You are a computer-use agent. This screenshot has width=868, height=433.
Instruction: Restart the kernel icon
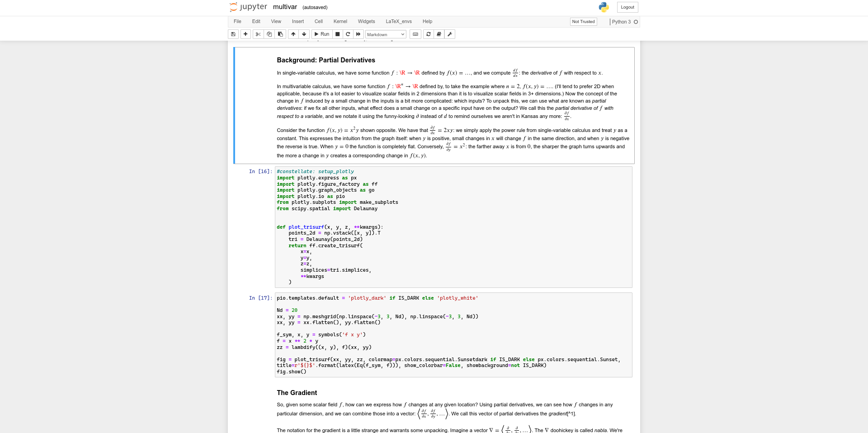point(348,34)
